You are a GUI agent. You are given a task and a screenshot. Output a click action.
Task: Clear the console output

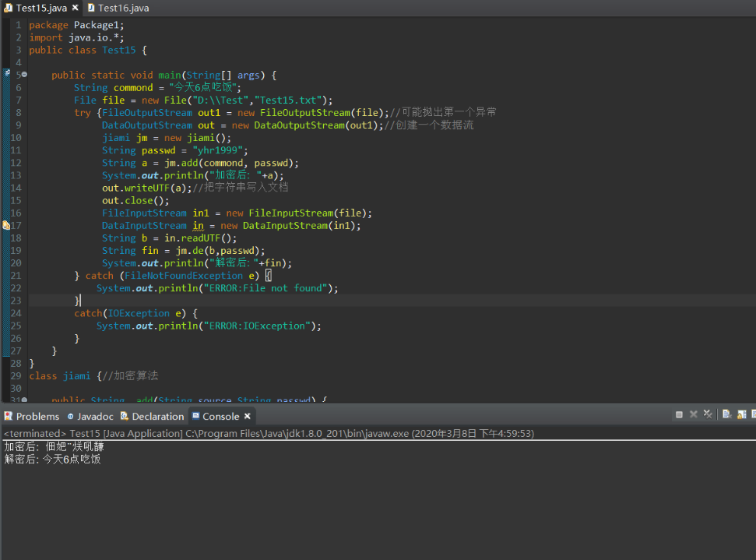tap(726, 415)
